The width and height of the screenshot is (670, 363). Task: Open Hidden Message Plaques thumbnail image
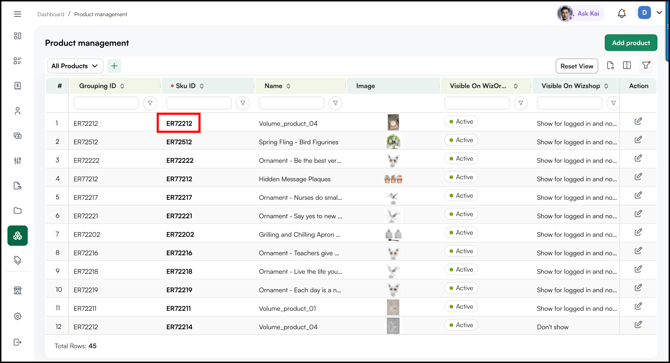393,179
